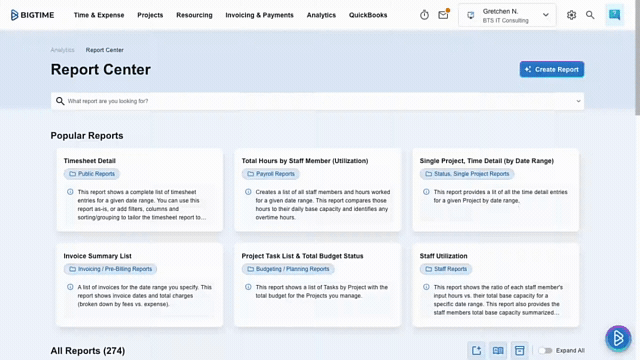The height and width of the screenshot is (360, 640).
Task: Open the Invoicing & Payments menu
Action: point(260,15)
